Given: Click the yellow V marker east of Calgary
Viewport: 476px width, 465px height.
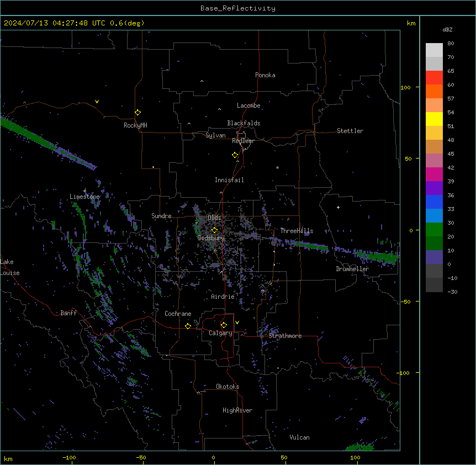Looking at the screenshot, I should tap(237, 323).
